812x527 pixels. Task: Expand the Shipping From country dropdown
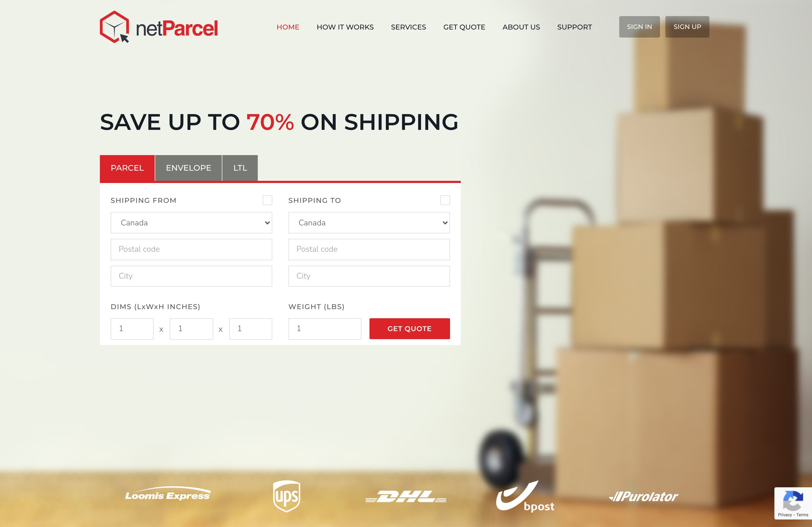pyautogui.click(x=191, y=222)
